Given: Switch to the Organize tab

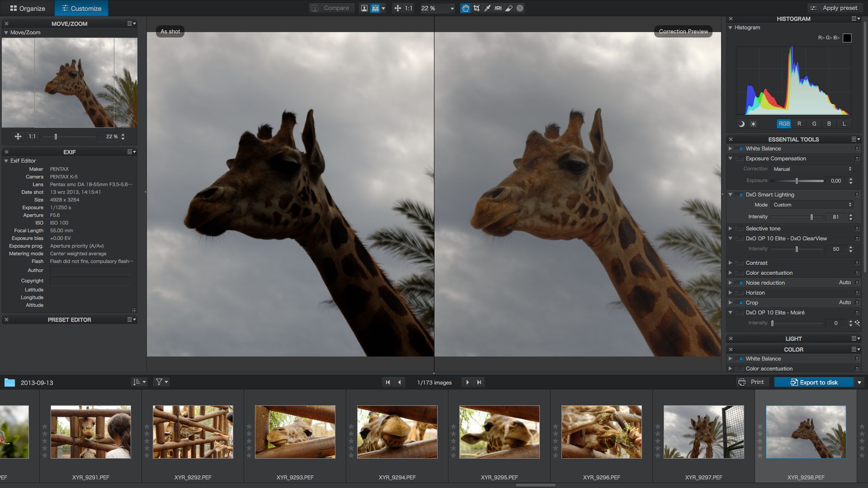Looking at the screenshot, I should click(x=28, y=8).
